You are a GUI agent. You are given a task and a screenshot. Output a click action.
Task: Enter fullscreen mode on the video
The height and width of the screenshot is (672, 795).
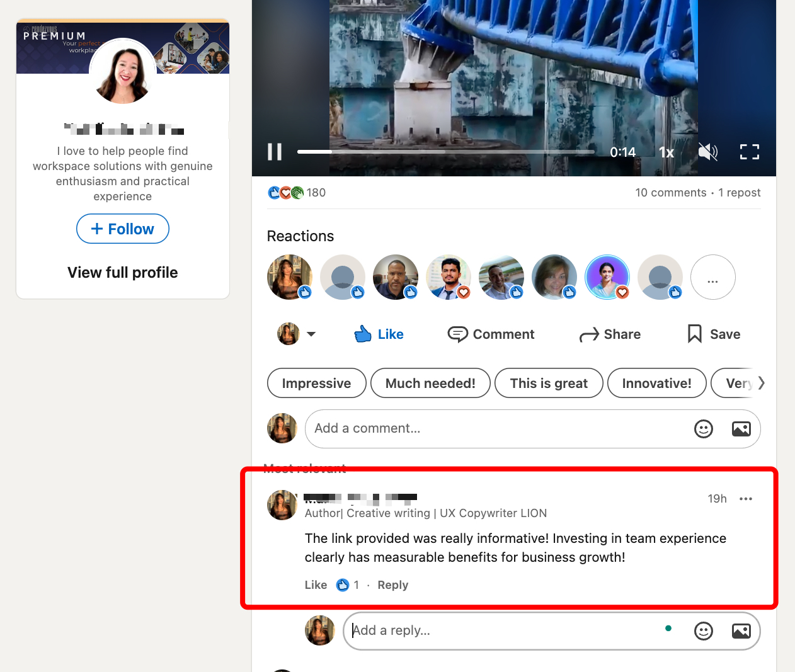pyautogui.click(x=750, y=152)
